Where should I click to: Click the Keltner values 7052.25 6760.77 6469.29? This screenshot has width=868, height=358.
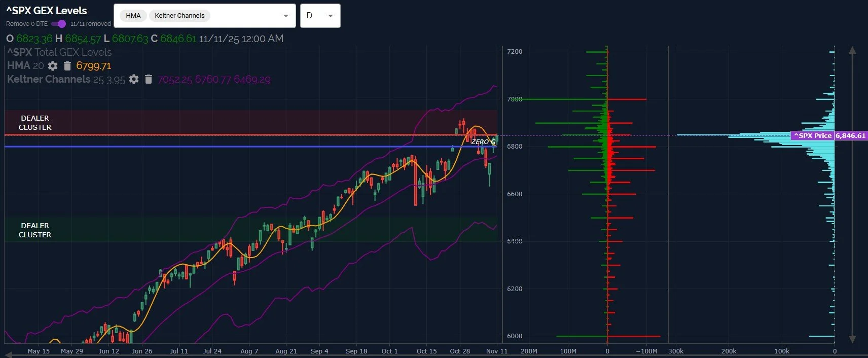(214, 80)
